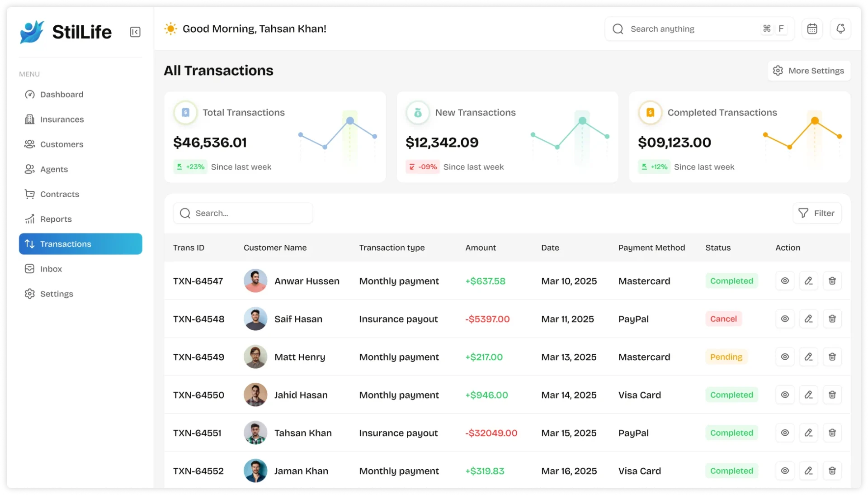Click the Pending status badge for Matt Henry
Image resolution: width=868 pixels, height=495 pixels.
pos(726,357)
